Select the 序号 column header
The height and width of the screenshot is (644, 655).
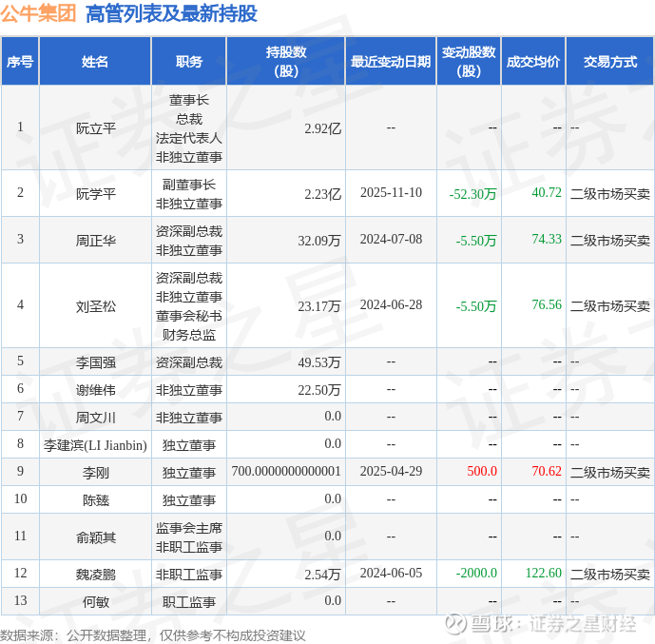[x=20, y=61]
